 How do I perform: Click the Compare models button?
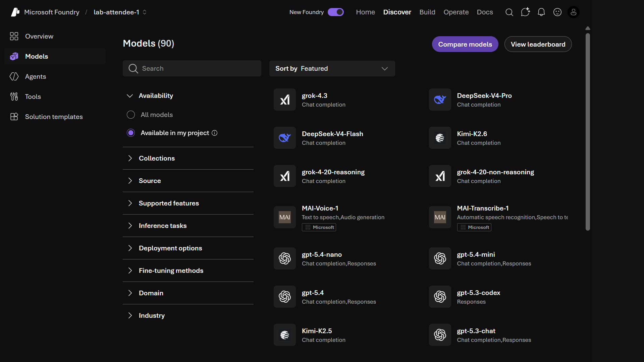click(465, 44)
